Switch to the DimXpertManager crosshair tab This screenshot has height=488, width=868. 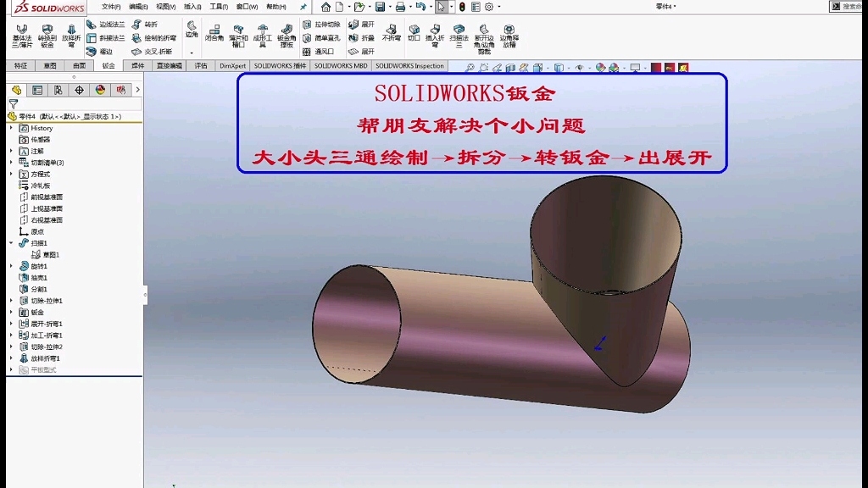[x=79, y=90]
